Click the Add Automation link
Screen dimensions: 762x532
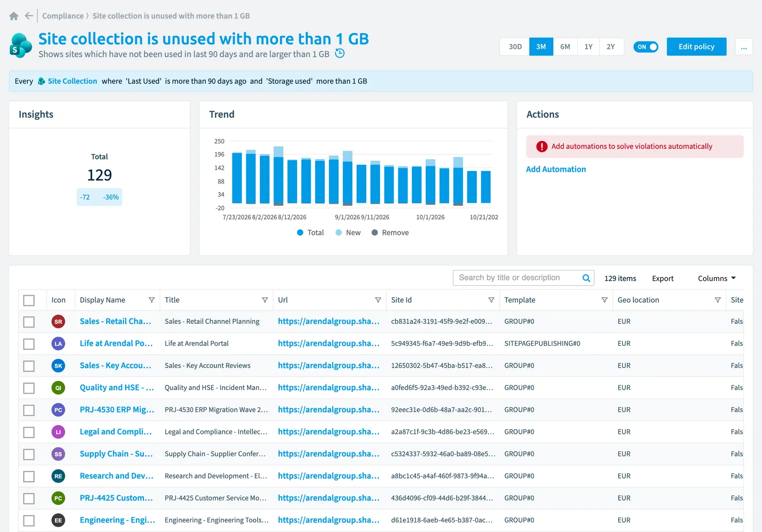[556, 169]
